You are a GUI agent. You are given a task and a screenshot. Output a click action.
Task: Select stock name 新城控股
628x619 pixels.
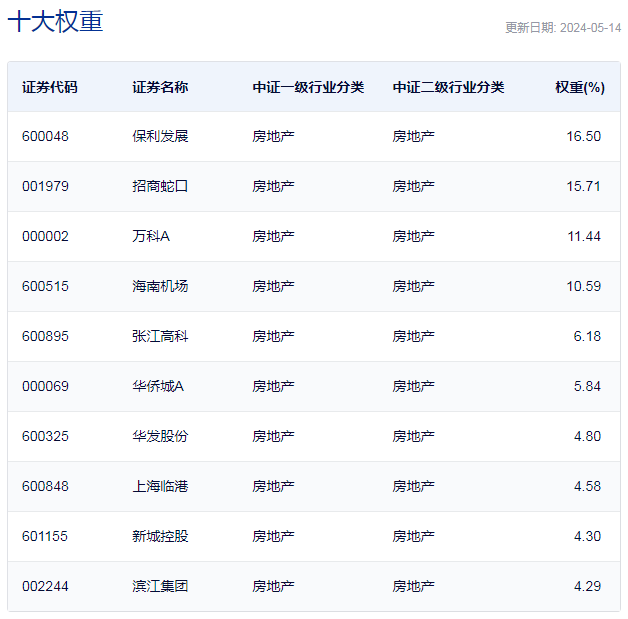pos(160,537)
